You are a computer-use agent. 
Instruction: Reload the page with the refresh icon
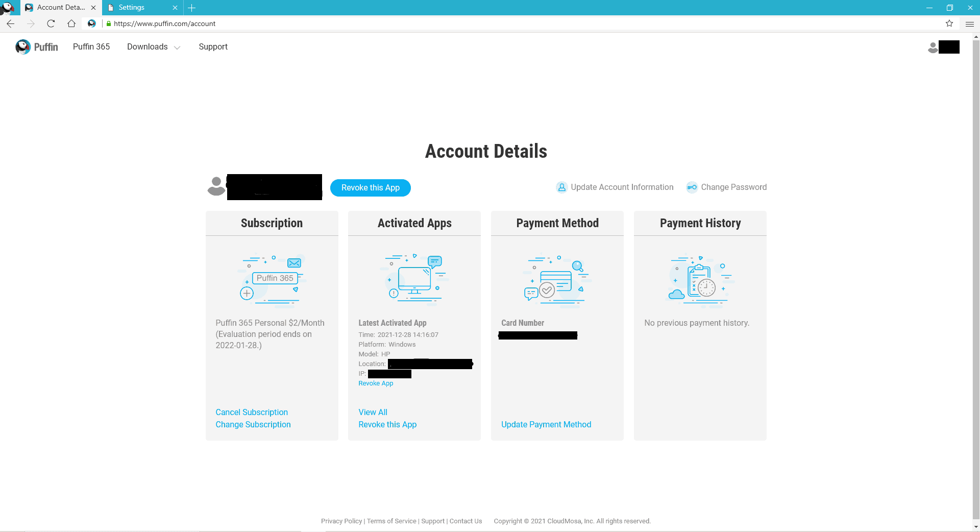51,23
